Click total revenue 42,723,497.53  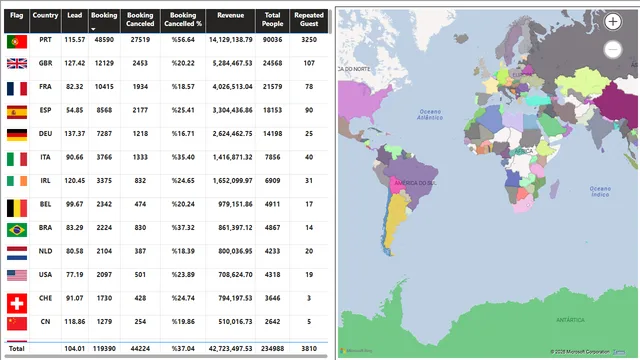(x=231, y=349)
